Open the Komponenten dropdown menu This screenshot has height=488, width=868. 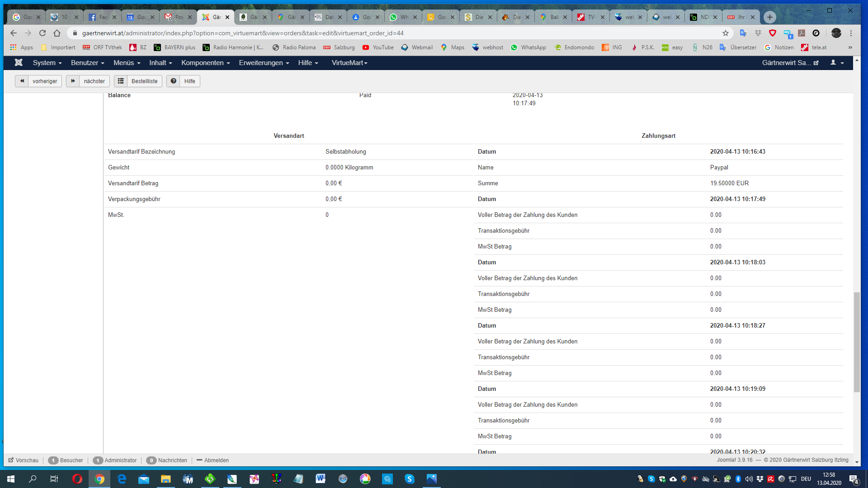(x=205, y=63)
